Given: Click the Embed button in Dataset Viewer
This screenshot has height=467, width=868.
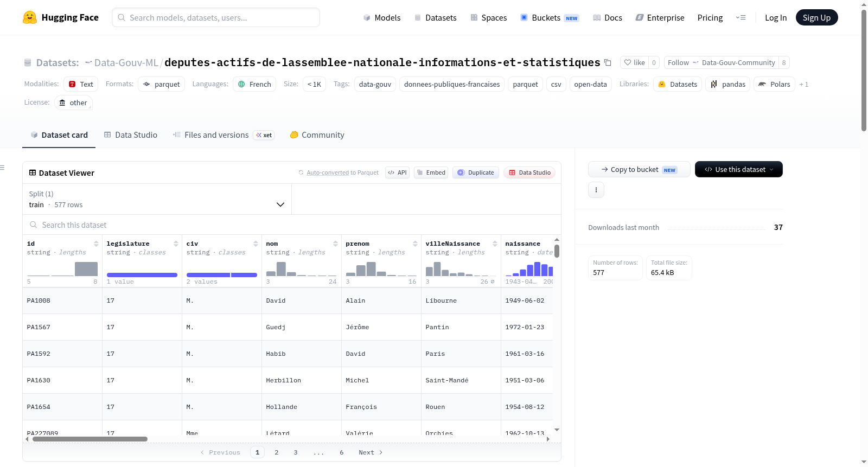Looking at the screenshot, I should pyautogui.click(x=431, y=172).
